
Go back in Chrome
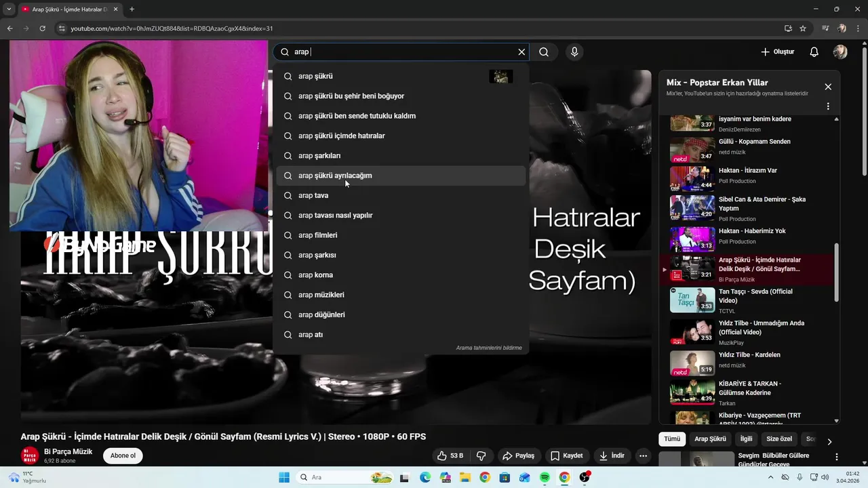[9, 28]
